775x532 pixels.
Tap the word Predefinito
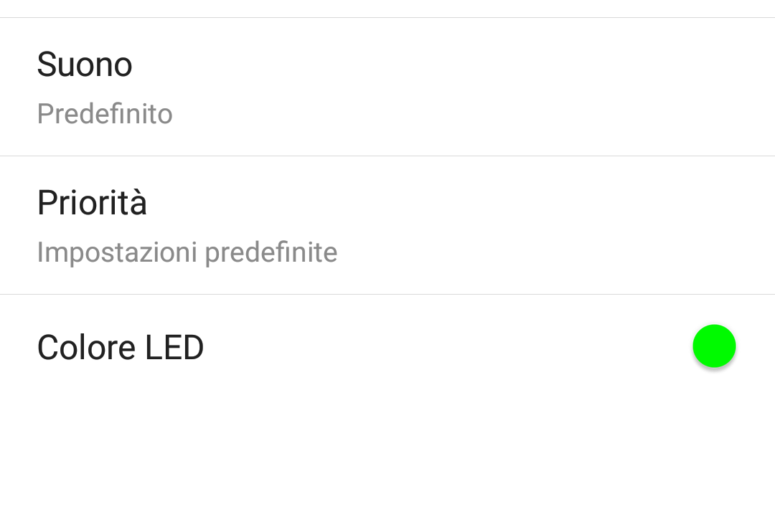(x=105, y=114)
